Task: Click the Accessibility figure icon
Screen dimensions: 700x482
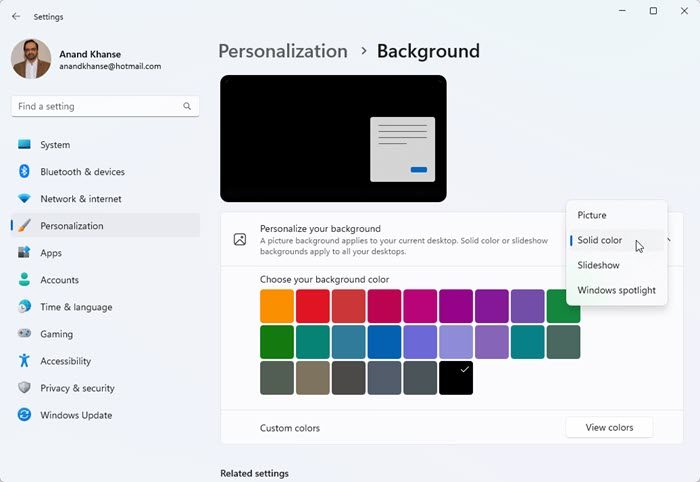Action: (24, 361)
